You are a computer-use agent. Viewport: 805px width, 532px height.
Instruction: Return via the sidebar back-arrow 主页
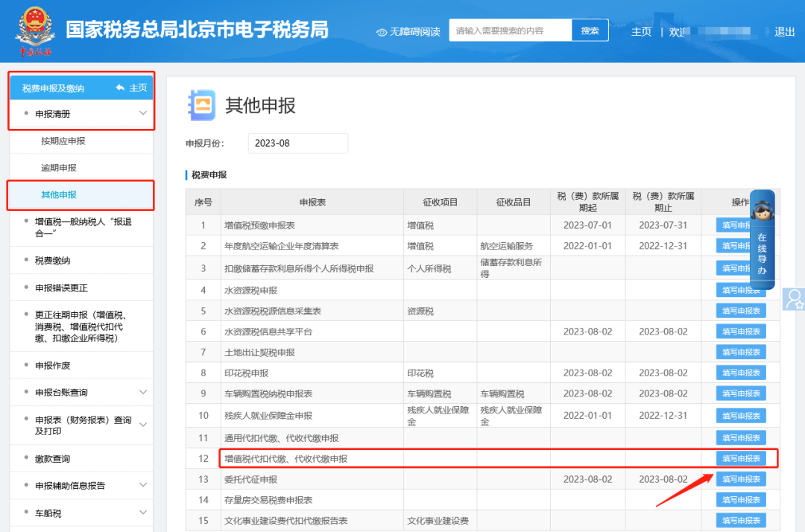[x=132, y=88]
